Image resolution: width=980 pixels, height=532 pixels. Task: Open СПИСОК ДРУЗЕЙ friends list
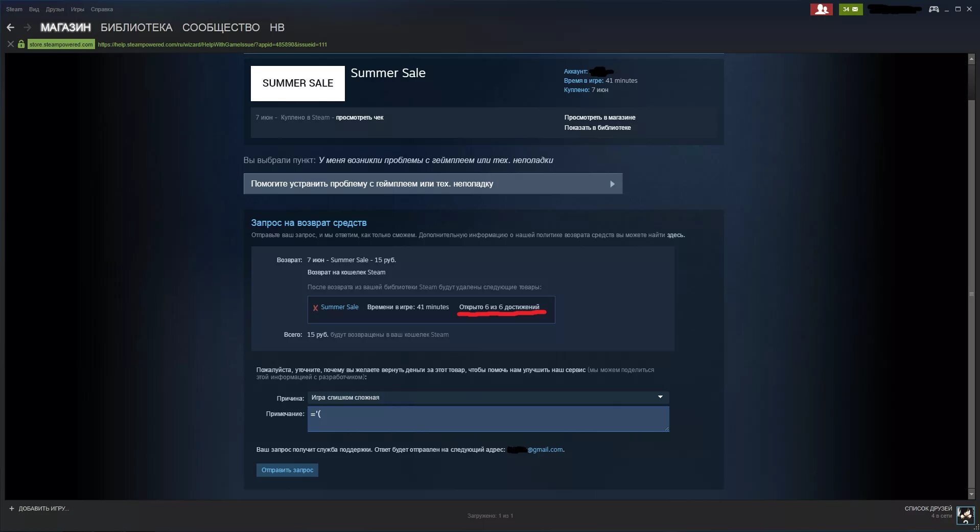pyautogui.click(x=928, y=508)
